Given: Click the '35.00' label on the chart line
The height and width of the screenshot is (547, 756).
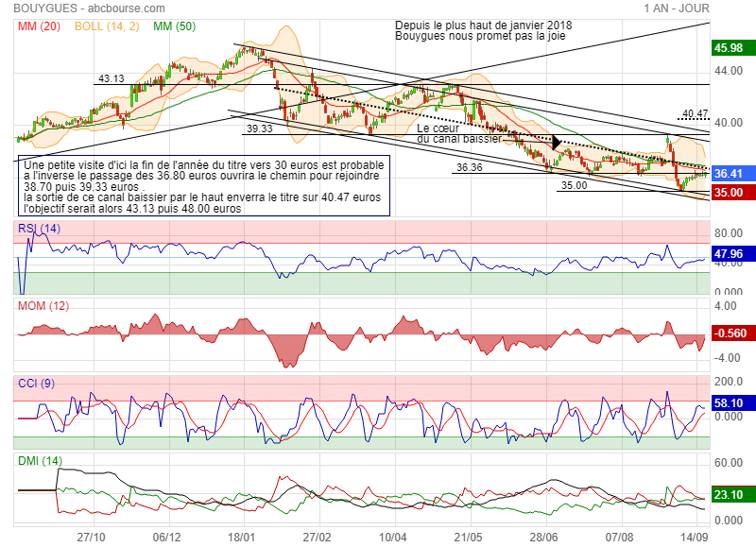Looking at the screenshot, I should (x=575, y=185).
